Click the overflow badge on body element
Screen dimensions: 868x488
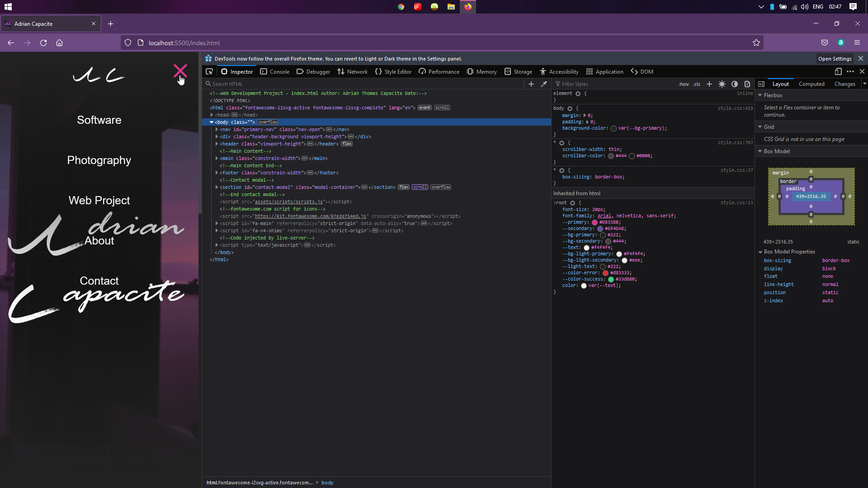(268, 122)
